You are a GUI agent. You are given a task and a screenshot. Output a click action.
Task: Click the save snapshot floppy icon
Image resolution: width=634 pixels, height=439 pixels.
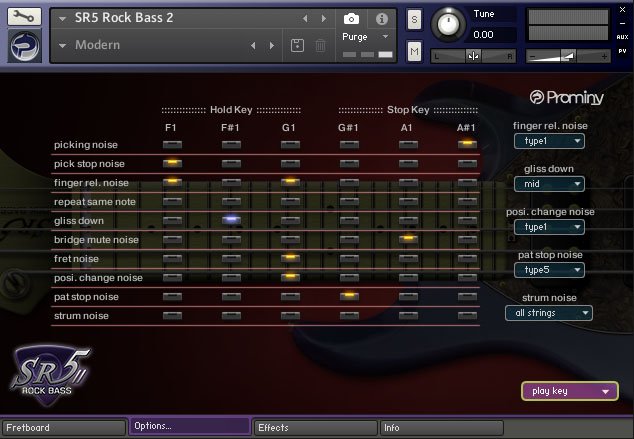tap(297, 45)
